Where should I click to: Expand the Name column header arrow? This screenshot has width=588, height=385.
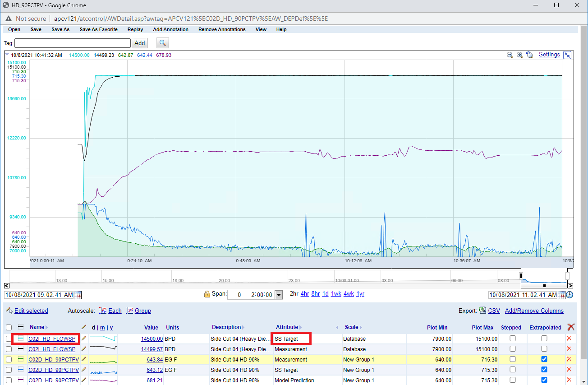(x=46, y=328)
